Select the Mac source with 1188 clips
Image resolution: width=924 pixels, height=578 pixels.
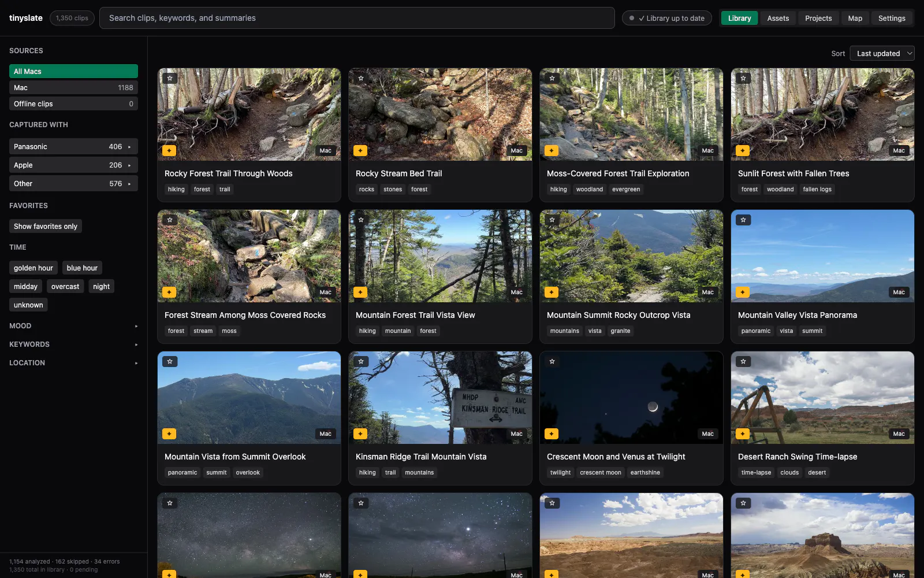73,87
